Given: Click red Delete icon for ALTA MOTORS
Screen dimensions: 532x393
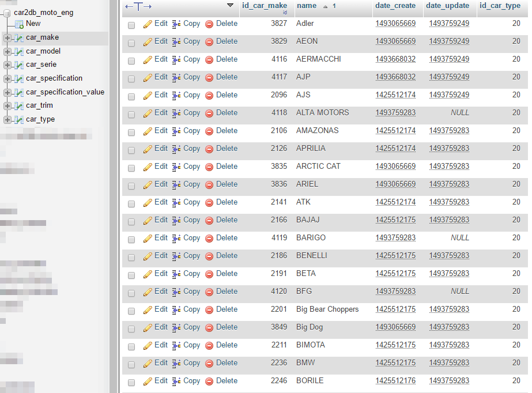Looking at the screenshot, I should 209,114.
